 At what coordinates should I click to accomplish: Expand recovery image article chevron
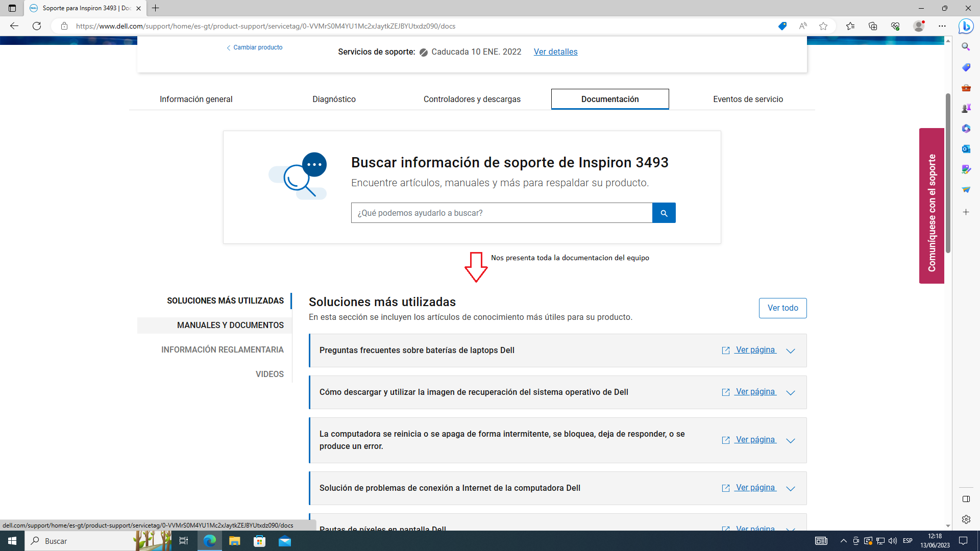tap(791, 392)
